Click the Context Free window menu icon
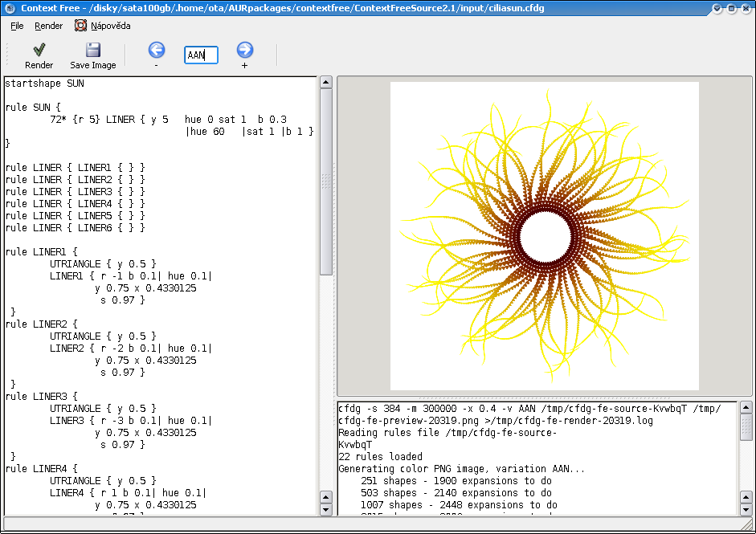The width and height of the screenshot is (756, 534). pos(9,8)
